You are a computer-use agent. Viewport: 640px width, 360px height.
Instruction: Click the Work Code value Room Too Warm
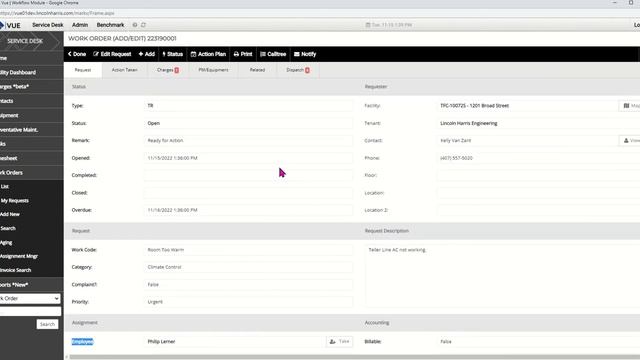[166, 250]
